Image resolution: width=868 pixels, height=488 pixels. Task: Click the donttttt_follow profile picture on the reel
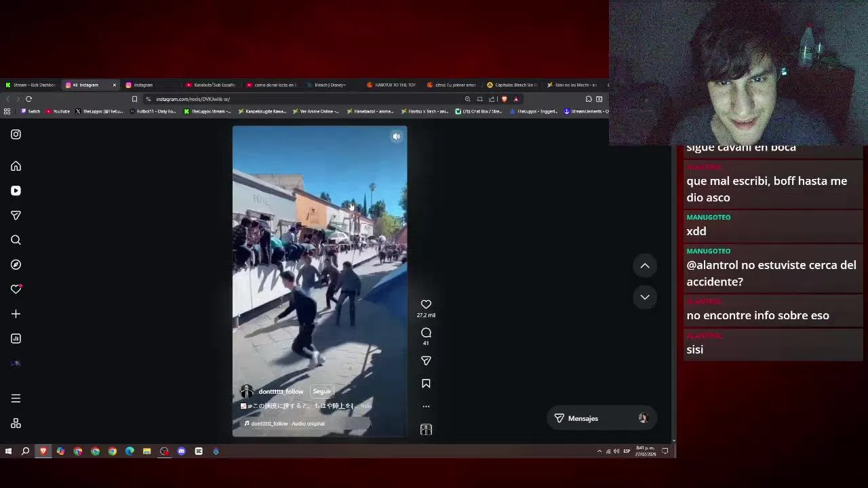click(x=247, y=392)
